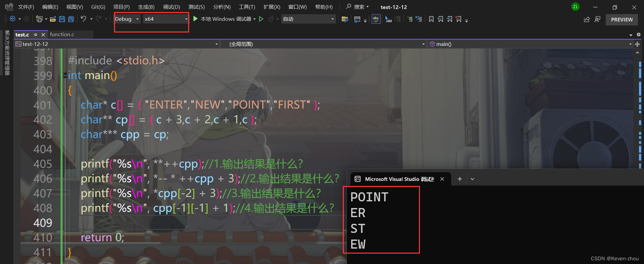Click the PREVIEW button
Image resolution: width=644 pixels, height=264 pixels.
tap(622, 19)
